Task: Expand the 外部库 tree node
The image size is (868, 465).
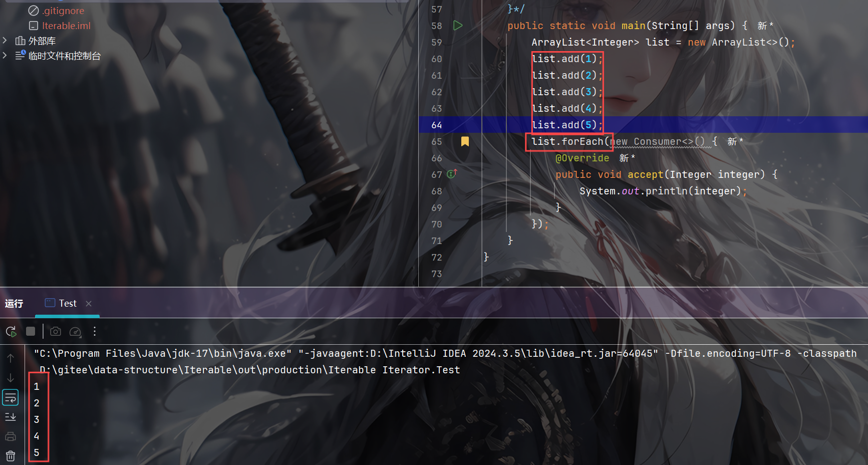Action: tap(5, 40)
